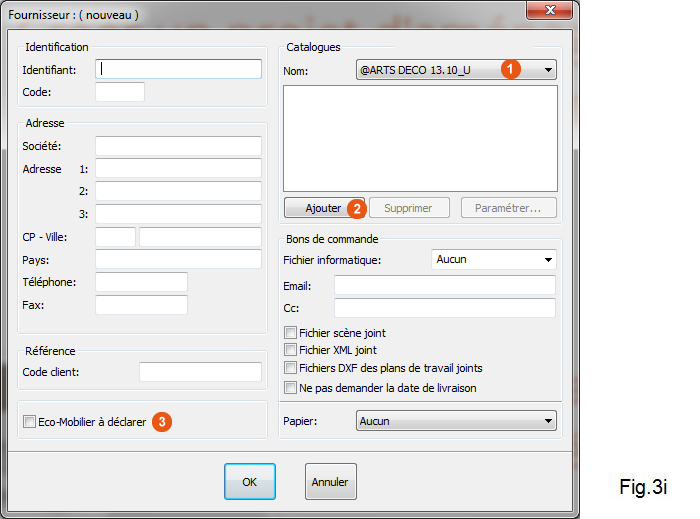Click the Email field in Bons de commande
This screenshot has width=700, height=519.
[x=444, y=286]
